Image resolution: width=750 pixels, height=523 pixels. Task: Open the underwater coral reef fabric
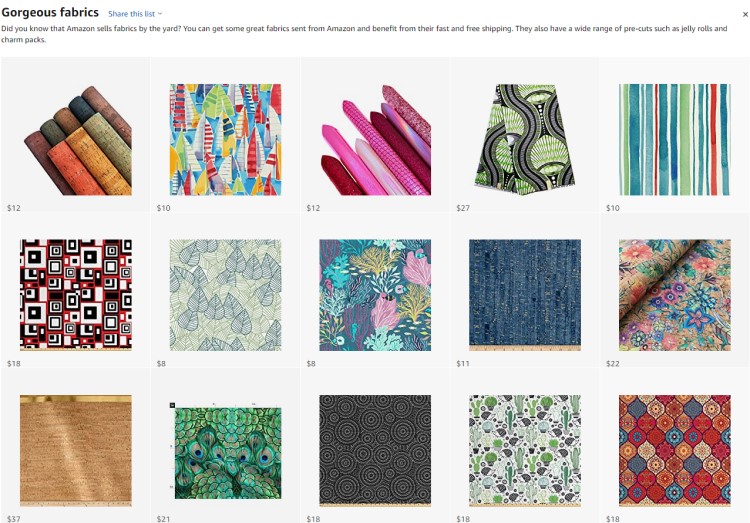click(x=375, y=295)
